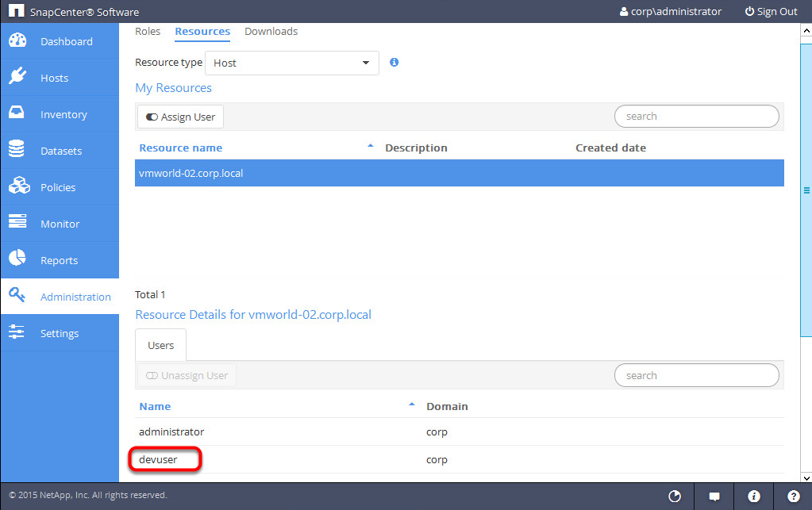Click the Settings sliders icon
Screen dimensions: 812x510
[17, 332]
